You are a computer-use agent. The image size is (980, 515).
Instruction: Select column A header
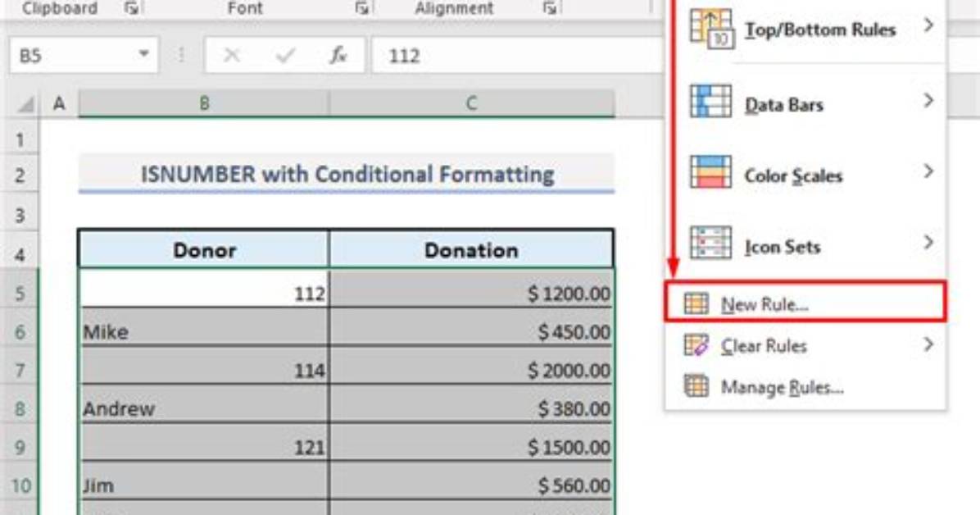tap(59, 103)
